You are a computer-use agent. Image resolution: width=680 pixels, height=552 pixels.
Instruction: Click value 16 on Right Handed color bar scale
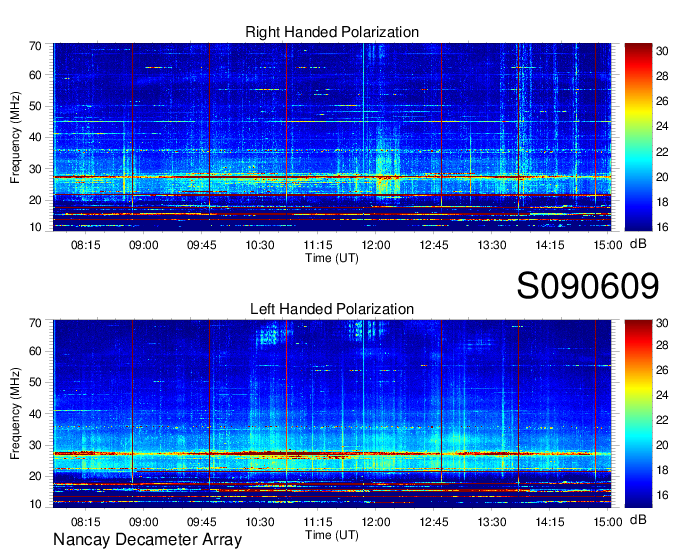pyautogui.click(x=662, y=227)
